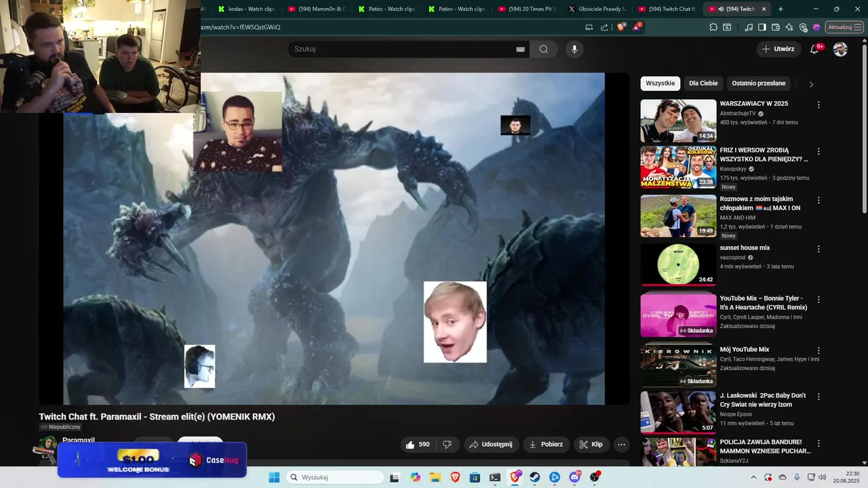Screen dimensions: 868x488
Task: Click the screen install icon in address bar
Action: 589,27
